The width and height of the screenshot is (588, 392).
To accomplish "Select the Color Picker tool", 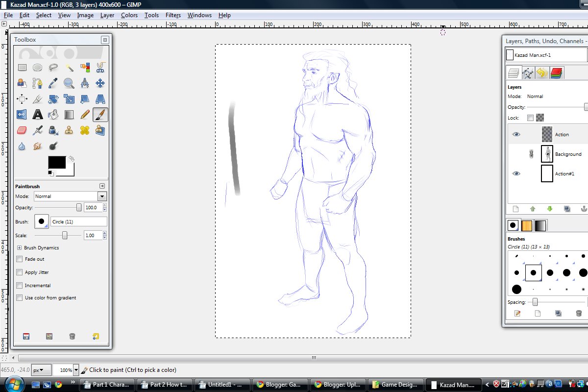I will tap(53, 83).
